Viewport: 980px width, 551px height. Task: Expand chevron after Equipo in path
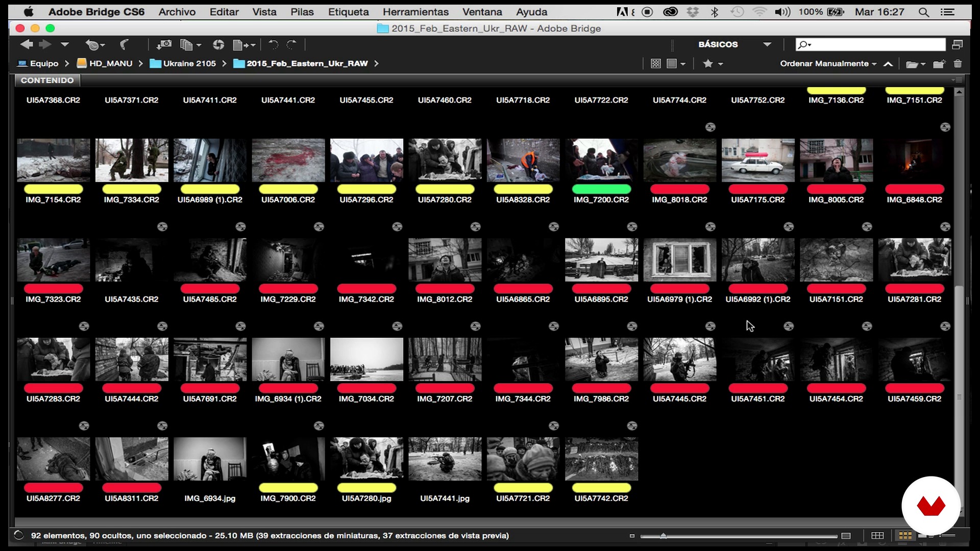tap(67, 64)
